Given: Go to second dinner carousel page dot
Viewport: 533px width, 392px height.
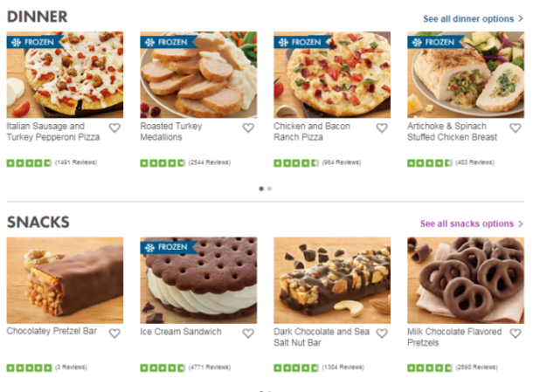Looking at the screenshot, I should coord(269,189).
